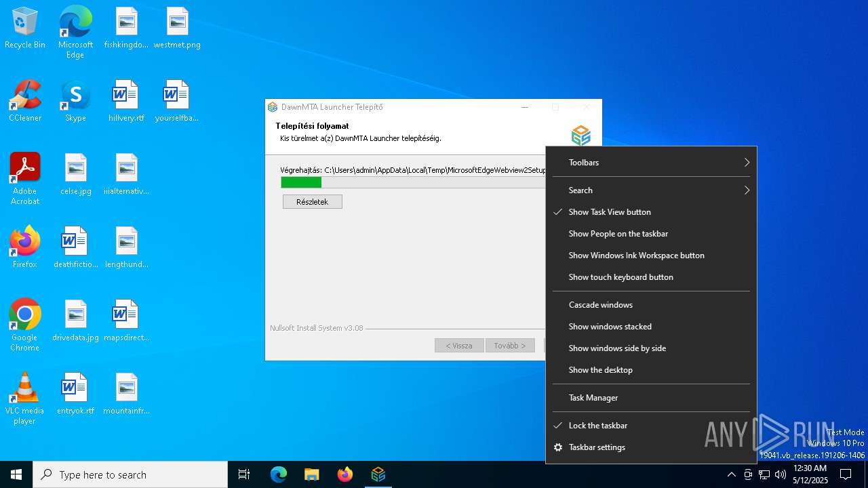868x488 pixels.
Task: Select the lengthund image file icon
Action: 126,248
